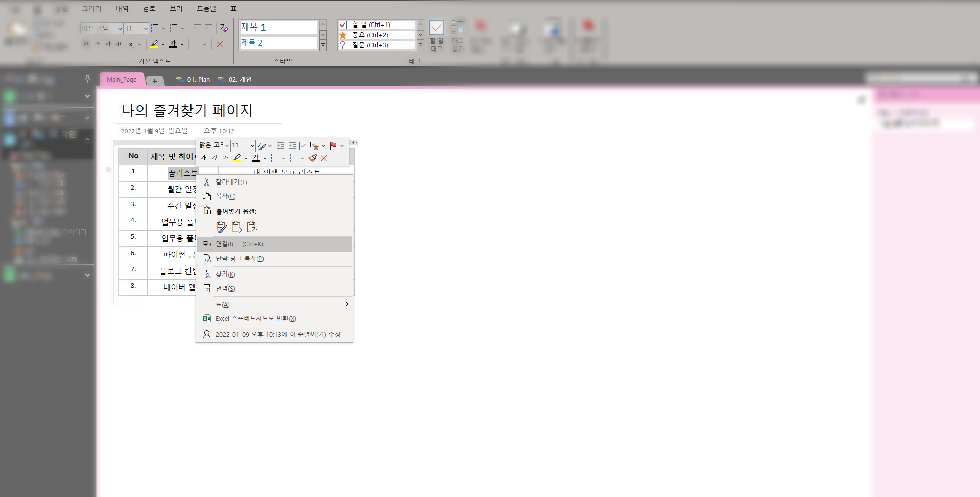
Task: Click the add new section (+) tab
Action: pos(155,81)
